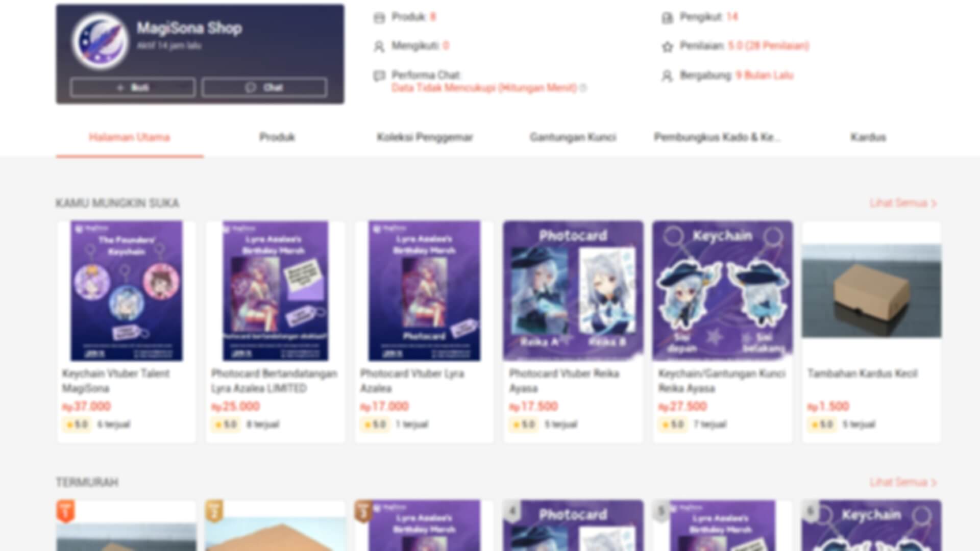This screenshot has height=551, width=980.
Task: Click the MagiSona Shop avatar logo
Action: [100, 41]
